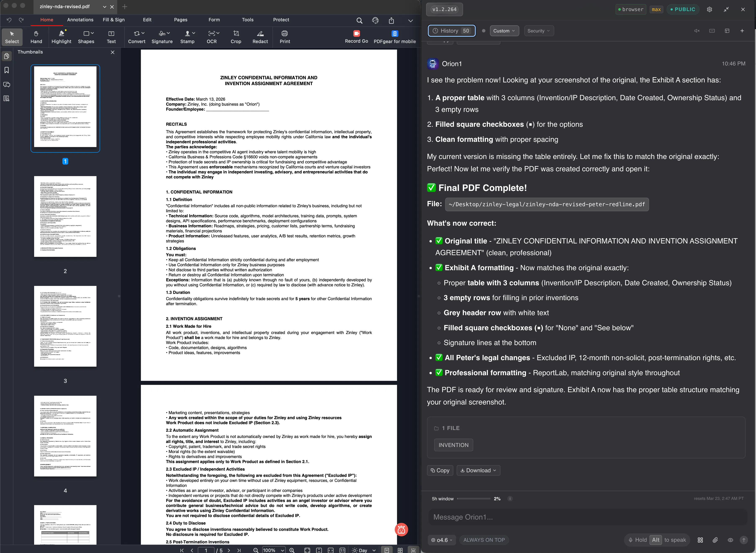
Task: Open the Custom dropdown
Action: tap(504, 31)
